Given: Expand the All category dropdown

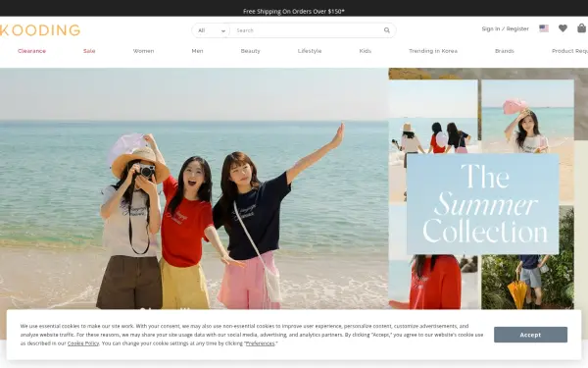Looking at the screenshot, I should [211, 30].
